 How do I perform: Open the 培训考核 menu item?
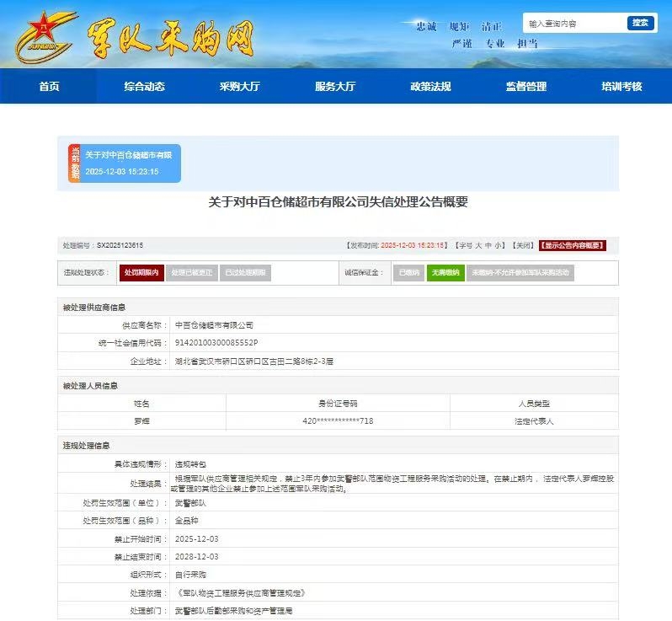(621, 86)
